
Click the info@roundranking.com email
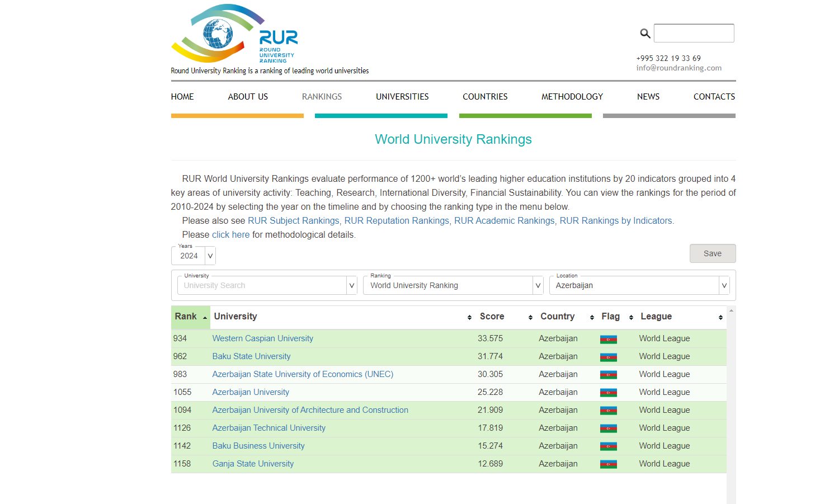(x=679, y=68)
